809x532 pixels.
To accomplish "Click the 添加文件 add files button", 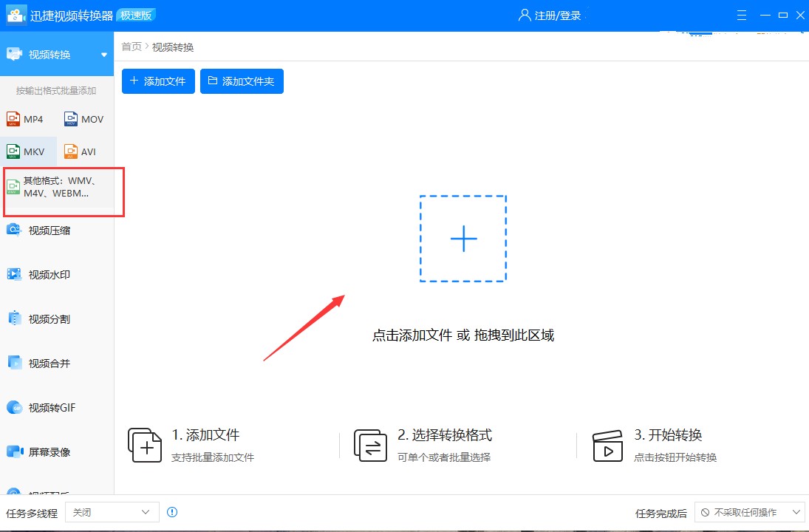I will pos(158,81).
